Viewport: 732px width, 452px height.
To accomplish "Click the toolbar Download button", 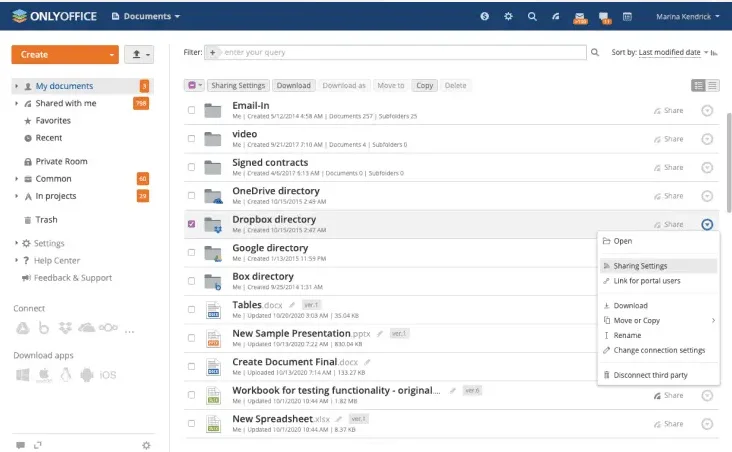I will 294,85.
